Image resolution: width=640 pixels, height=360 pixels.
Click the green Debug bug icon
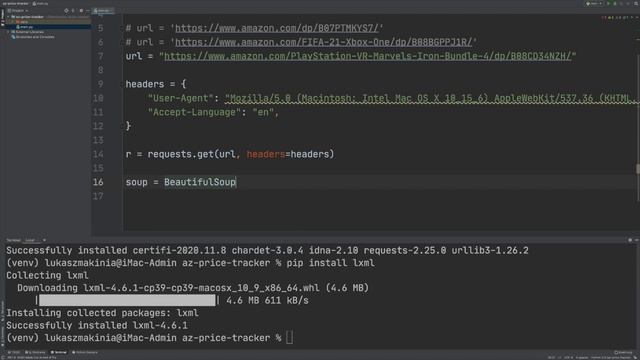[615, 4]
